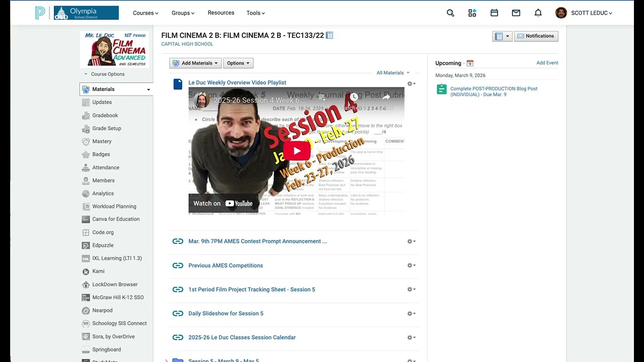Open Attendance in the sidebar
Viewport: 644px width, 362px height.
[106, 167]
